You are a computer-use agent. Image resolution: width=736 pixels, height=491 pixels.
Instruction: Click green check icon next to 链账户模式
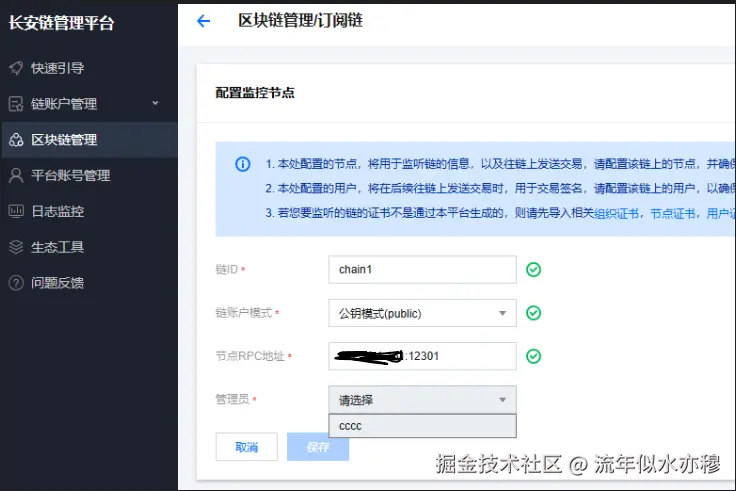click(x=533, y=313)
